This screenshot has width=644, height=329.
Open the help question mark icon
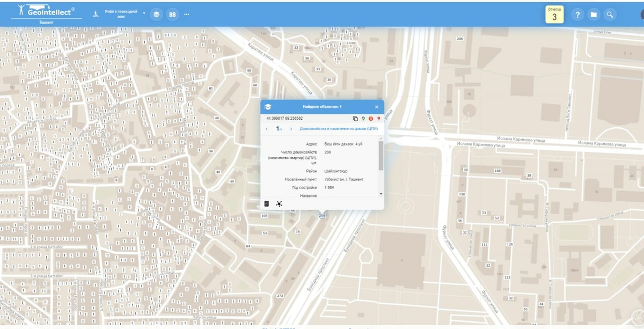[577, 14]
